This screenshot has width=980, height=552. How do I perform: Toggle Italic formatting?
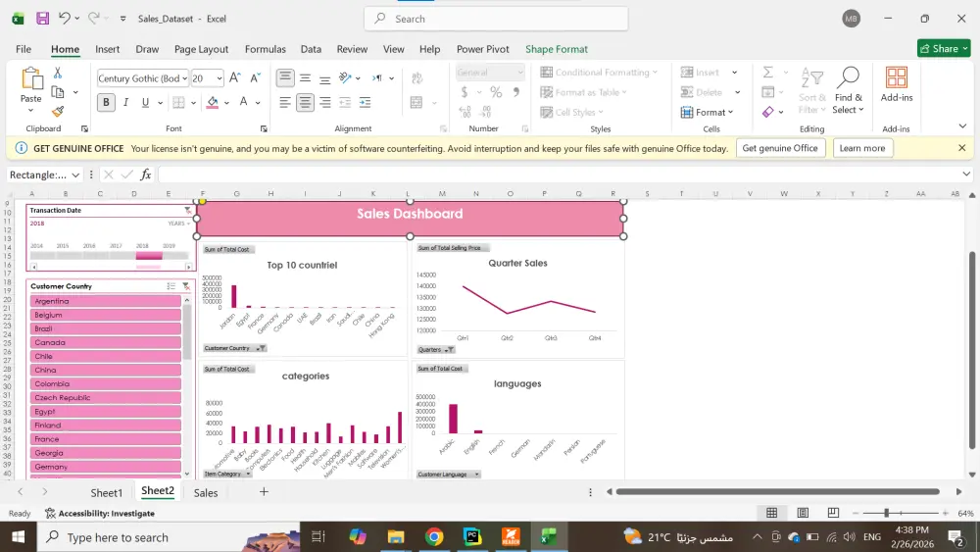[x=125, y=102]
